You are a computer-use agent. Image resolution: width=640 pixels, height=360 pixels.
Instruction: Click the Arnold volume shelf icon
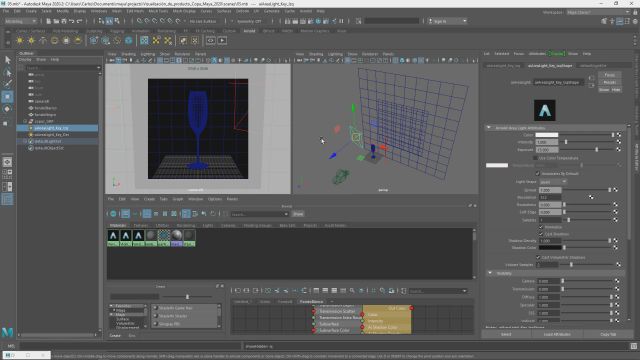point(129,40)
